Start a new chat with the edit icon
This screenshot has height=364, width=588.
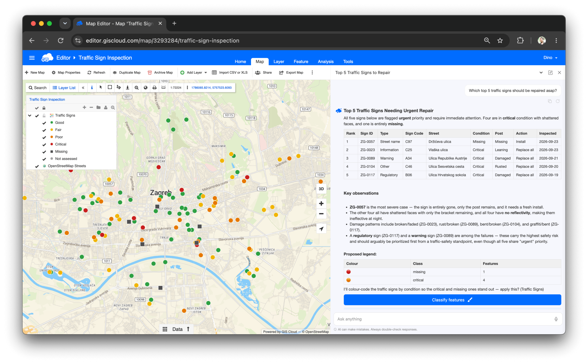[550, 73]
